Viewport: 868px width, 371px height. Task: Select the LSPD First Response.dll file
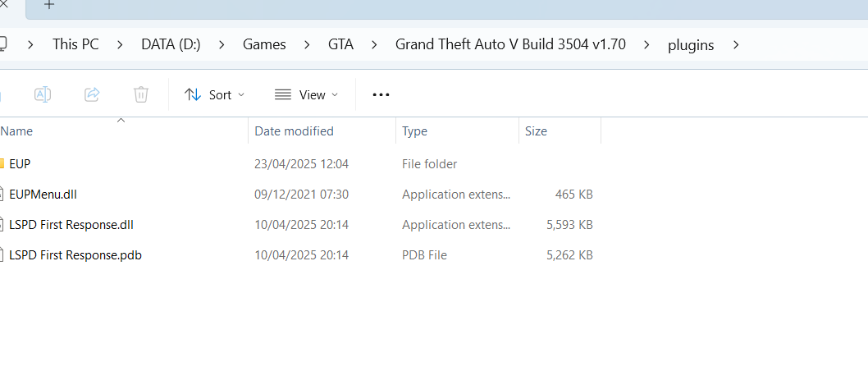[x=71, y=224]
